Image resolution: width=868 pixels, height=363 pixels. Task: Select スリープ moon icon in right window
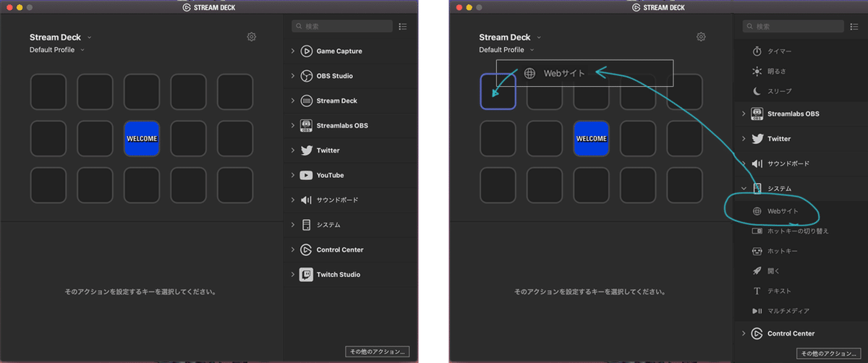click(x=757, y=91)
